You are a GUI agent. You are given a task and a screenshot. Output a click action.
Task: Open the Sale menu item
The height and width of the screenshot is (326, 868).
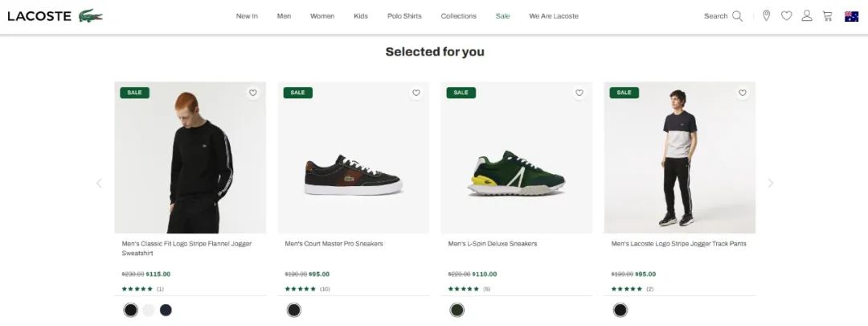point(502,16)
